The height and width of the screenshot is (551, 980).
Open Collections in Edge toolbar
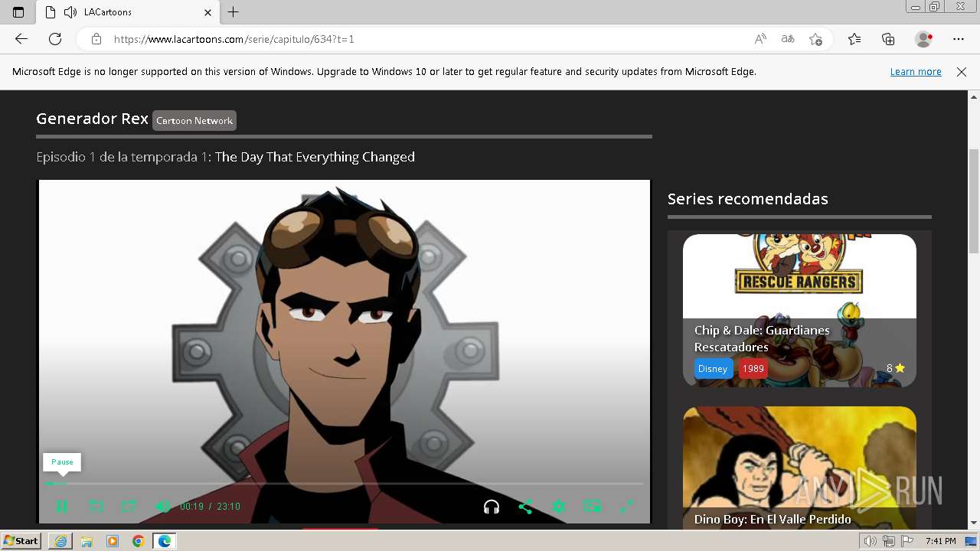click(888, 39)
